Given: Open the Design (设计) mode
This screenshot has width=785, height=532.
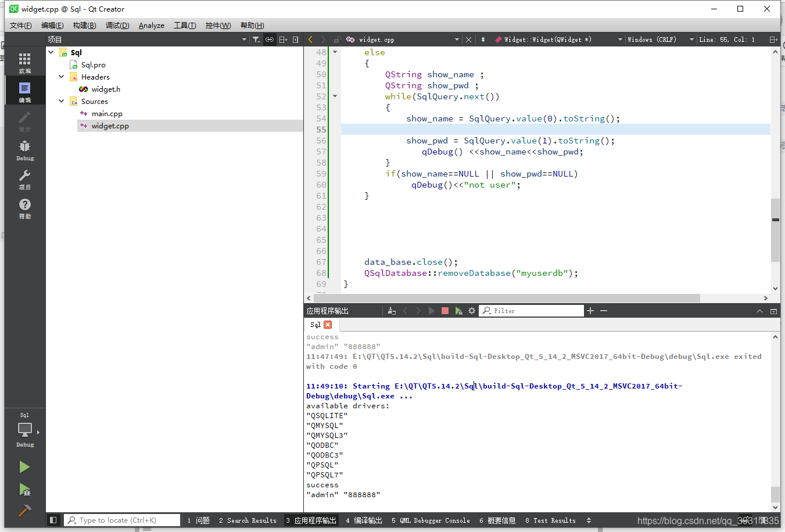Looking at the screenshot, I should point(24,121).
